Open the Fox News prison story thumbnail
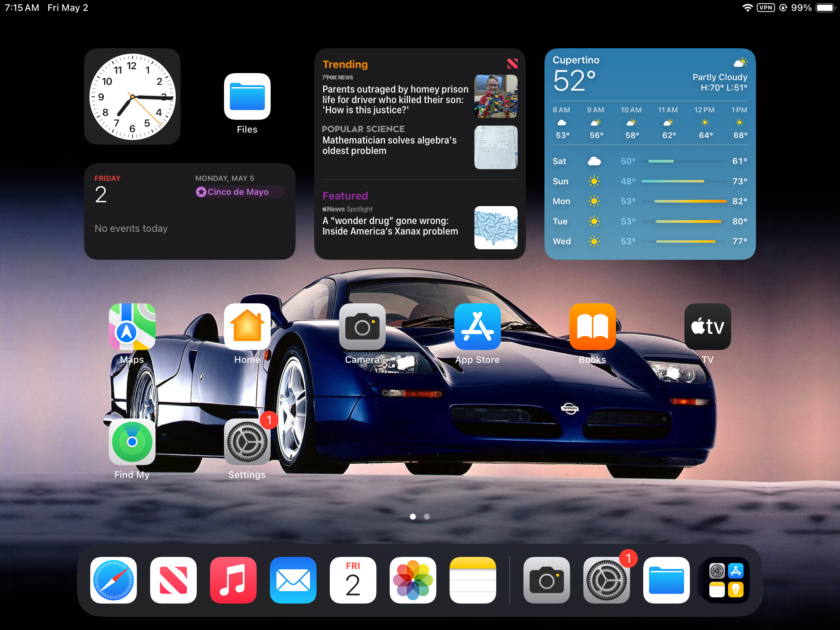840x630 pixels. (x=496, y=96)
